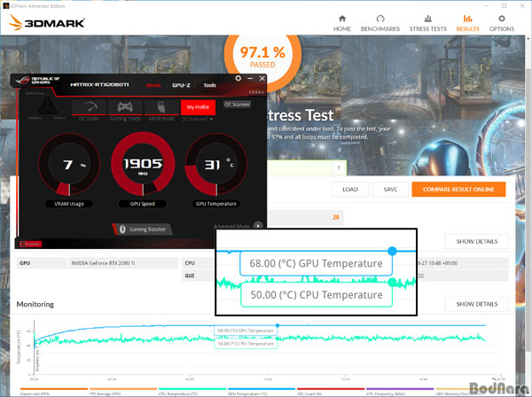Toggle the GPU Load legend item
Screen dimensions: 532x397
pyautogui.click(x=331, y=392)
